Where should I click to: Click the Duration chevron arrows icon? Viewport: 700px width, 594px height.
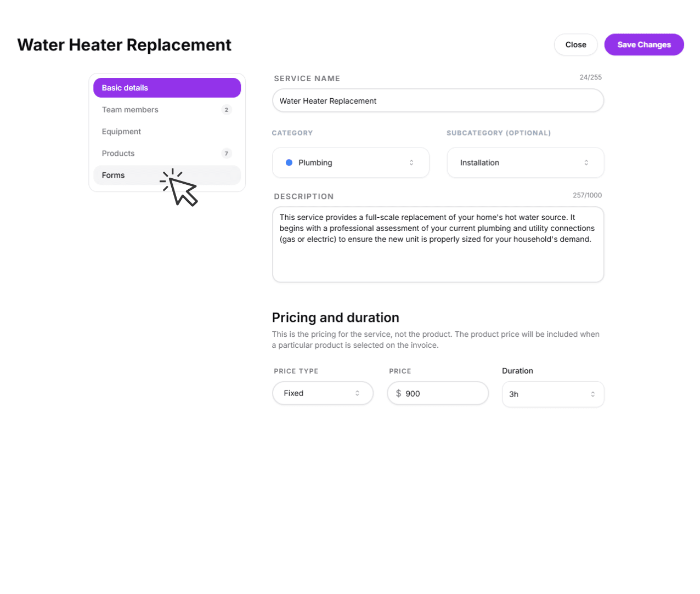coord(592,394)
